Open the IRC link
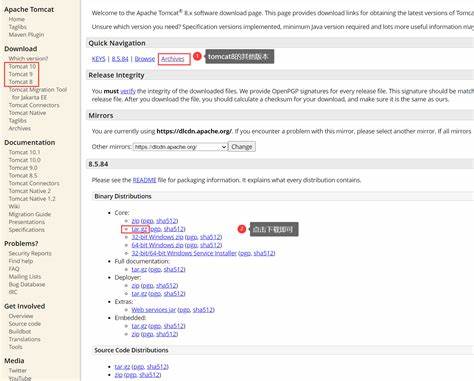474x381 pixels. [13, 292]
